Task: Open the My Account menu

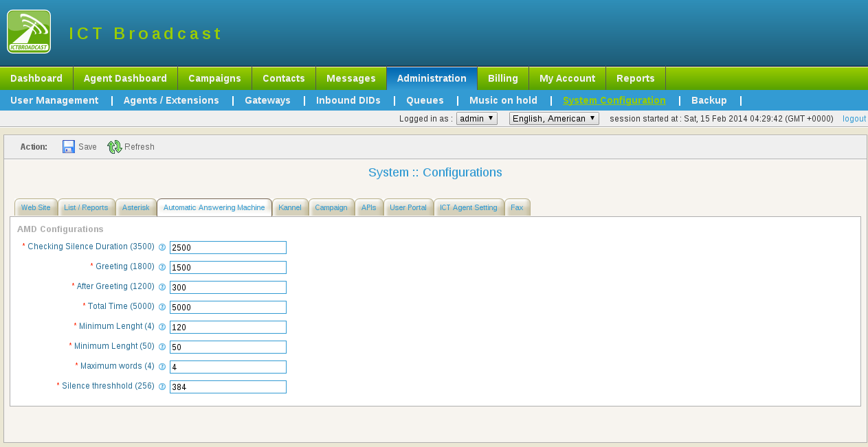Action: click(x=567, y=78)
